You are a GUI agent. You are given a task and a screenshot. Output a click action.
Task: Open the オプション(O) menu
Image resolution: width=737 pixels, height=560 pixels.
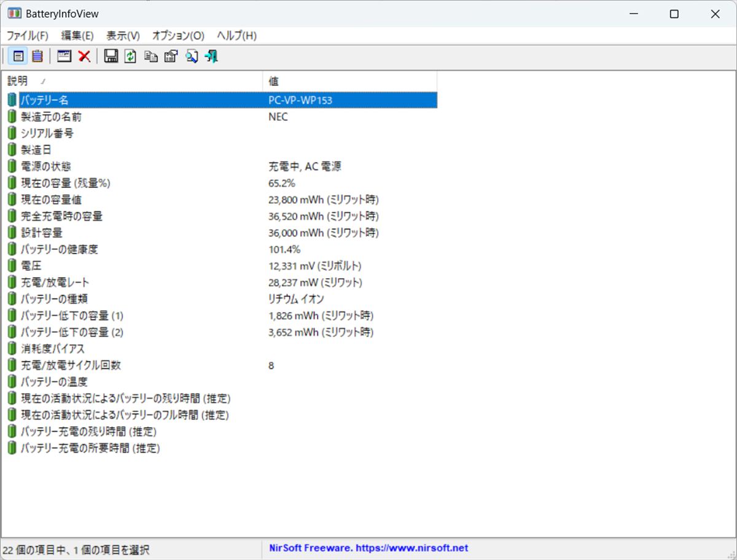pos(178,36)
